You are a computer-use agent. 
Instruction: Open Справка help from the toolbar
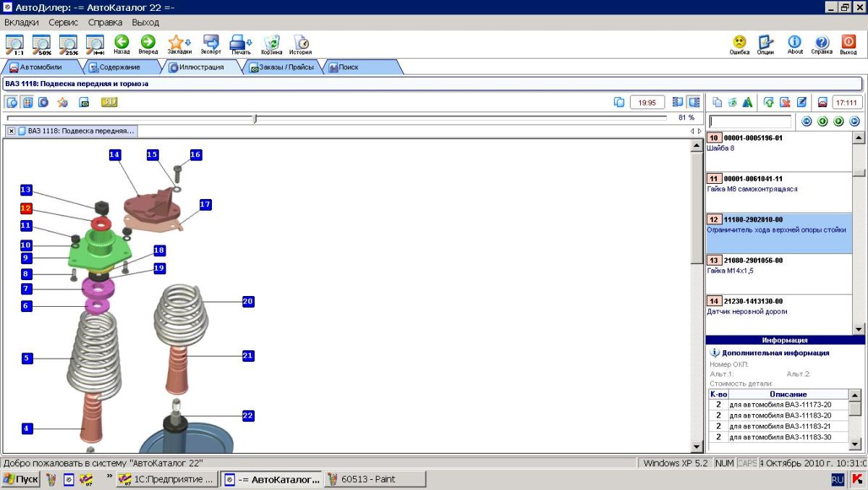click(x=822, y=45)
